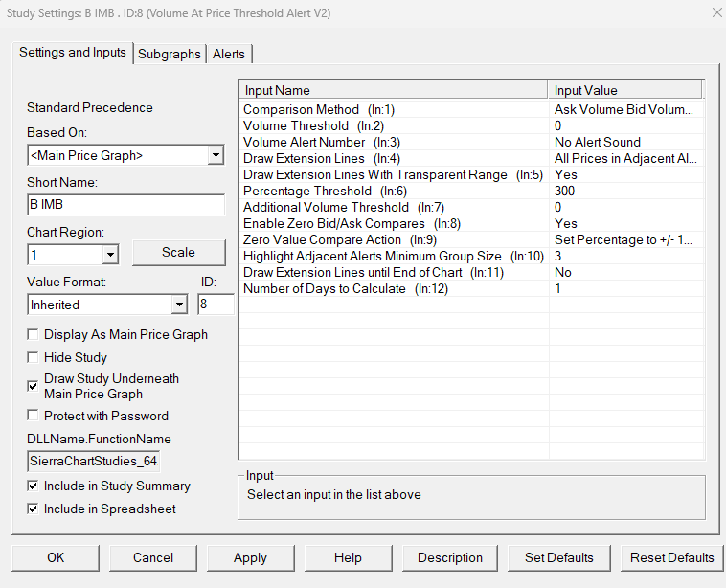Click the Reset Defaults button

pos(671,557)
